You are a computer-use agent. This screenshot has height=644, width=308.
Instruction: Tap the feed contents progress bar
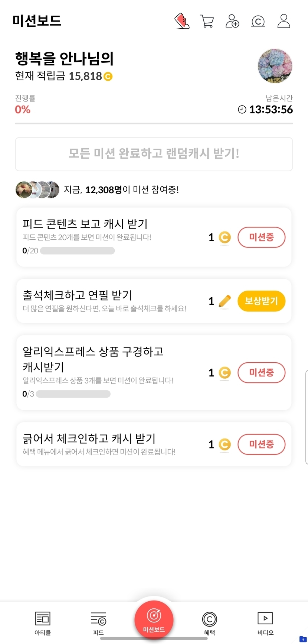coord(77,251)
